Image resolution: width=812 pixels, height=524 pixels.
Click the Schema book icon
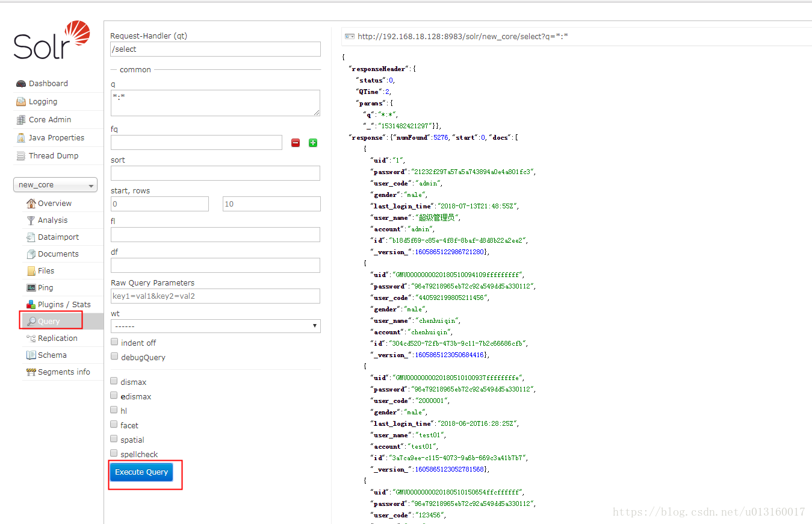pos(31,355)
